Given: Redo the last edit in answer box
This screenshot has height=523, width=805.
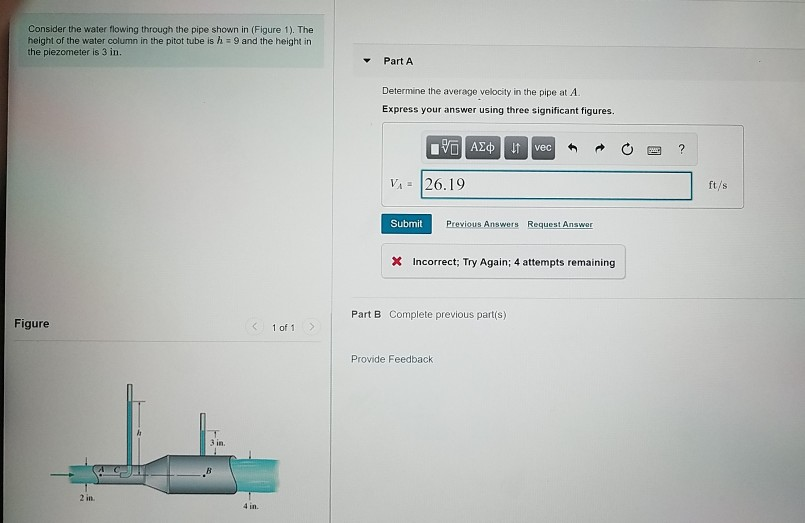Looking at the screenshot, I should (600, 148).
